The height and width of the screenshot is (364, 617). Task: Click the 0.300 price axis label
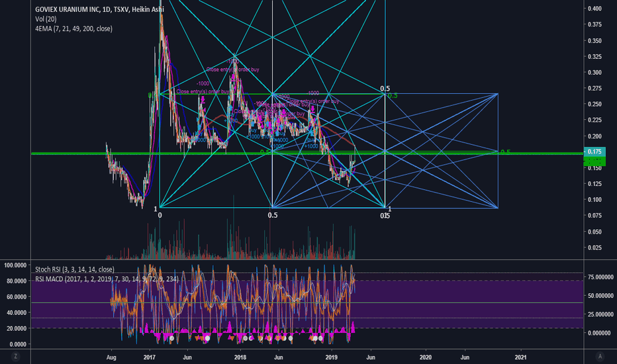(594, 72)
